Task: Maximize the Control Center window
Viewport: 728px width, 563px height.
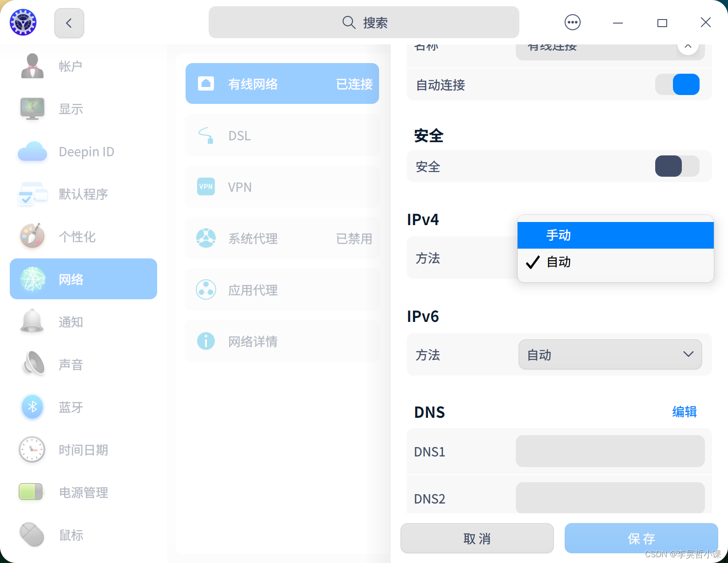Action: (x=662, y=23)
